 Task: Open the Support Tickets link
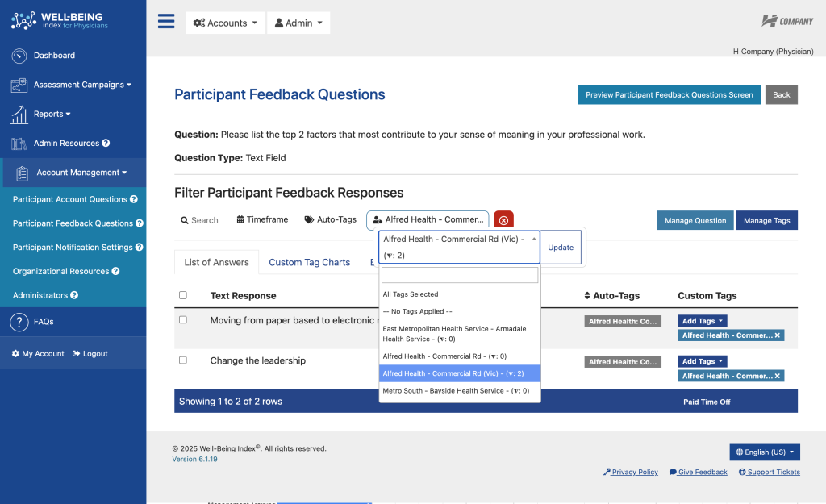pos(769,472)
